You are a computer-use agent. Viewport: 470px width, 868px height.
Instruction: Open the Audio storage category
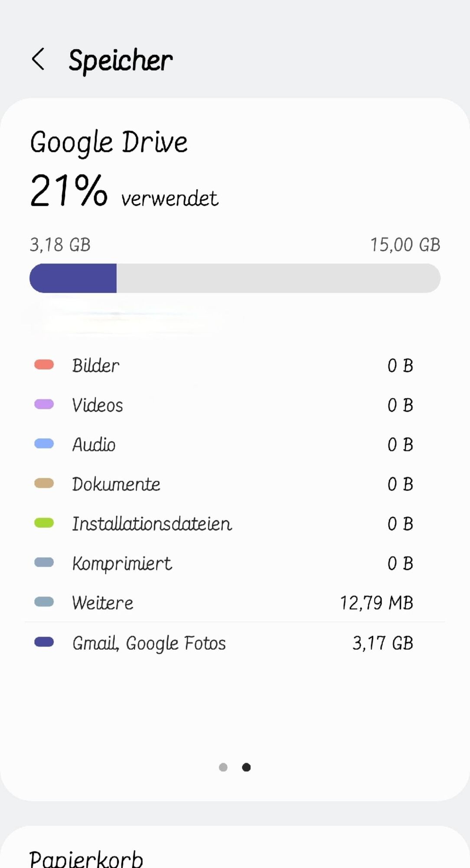(235, 444)
